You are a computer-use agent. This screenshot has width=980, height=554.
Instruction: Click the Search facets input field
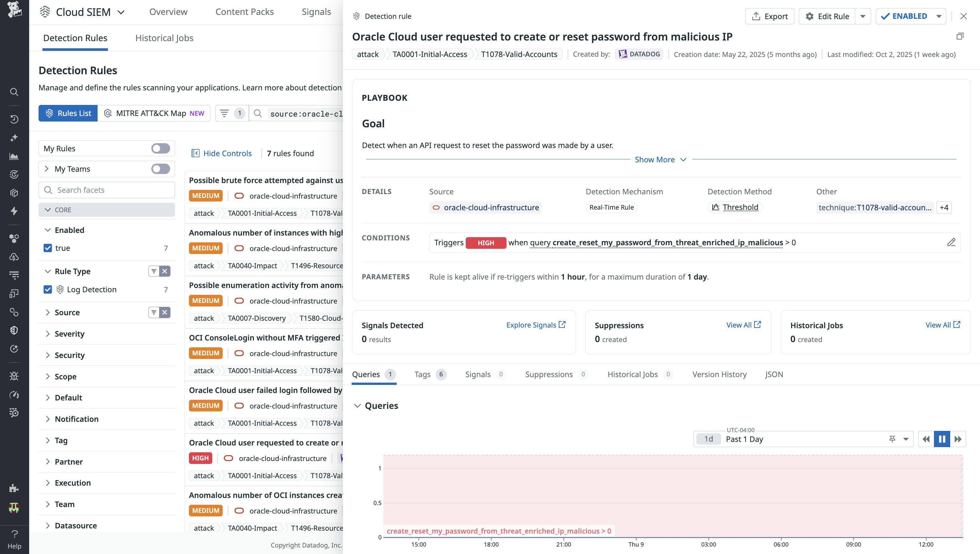coord(111,190)
